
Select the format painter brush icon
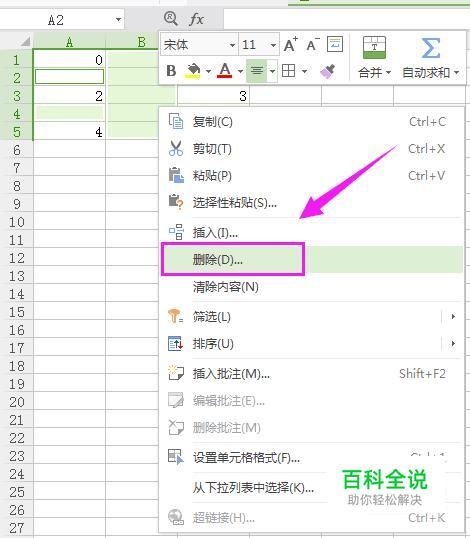point(327,71)
